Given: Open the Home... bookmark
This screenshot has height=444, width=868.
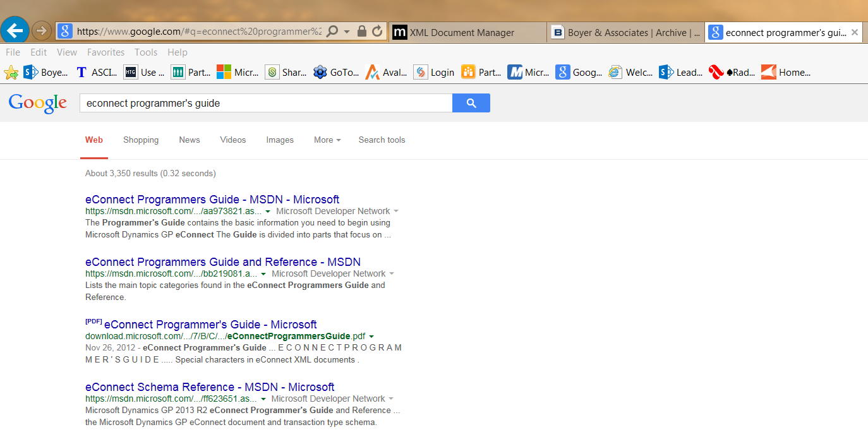Looking at the screenshot, I should click(786, 73).
